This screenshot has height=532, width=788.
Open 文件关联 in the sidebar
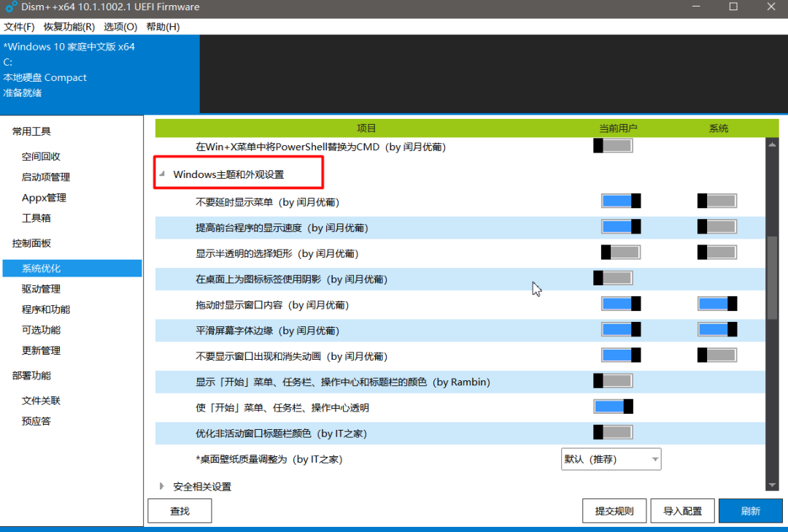[x=41, y=401]
